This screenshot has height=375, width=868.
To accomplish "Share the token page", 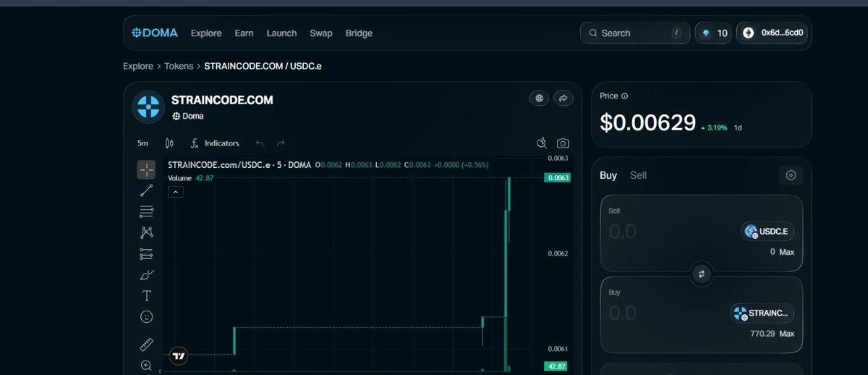I will pos(563,98).
